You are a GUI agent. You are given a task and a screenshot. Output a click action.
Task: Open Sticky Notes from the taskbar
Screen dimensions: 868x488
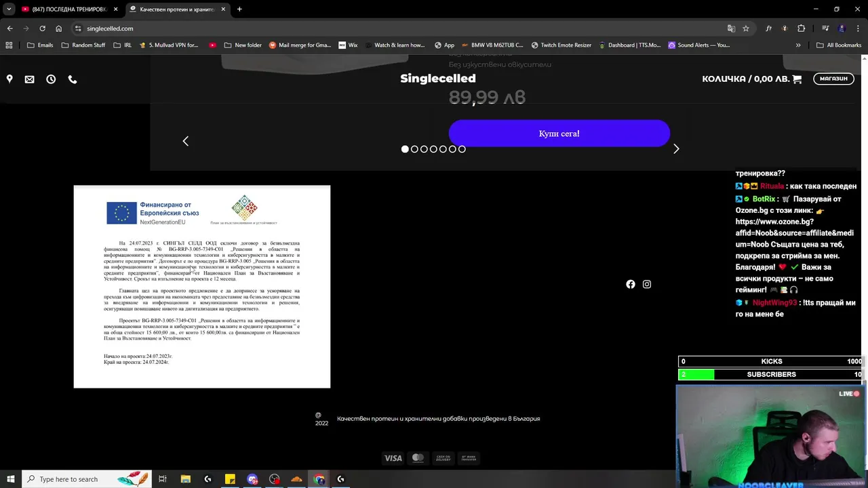(x=230, y=479)
